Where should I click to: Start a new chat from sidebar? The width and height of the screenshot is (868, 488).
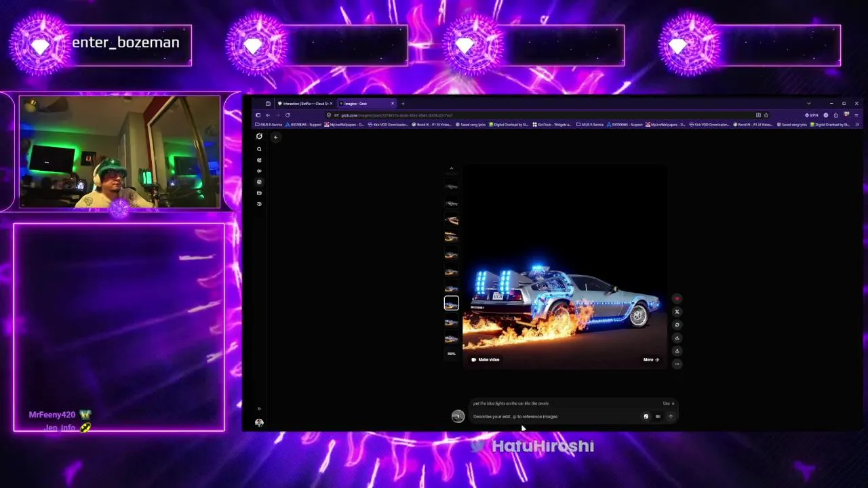[259, 160]
